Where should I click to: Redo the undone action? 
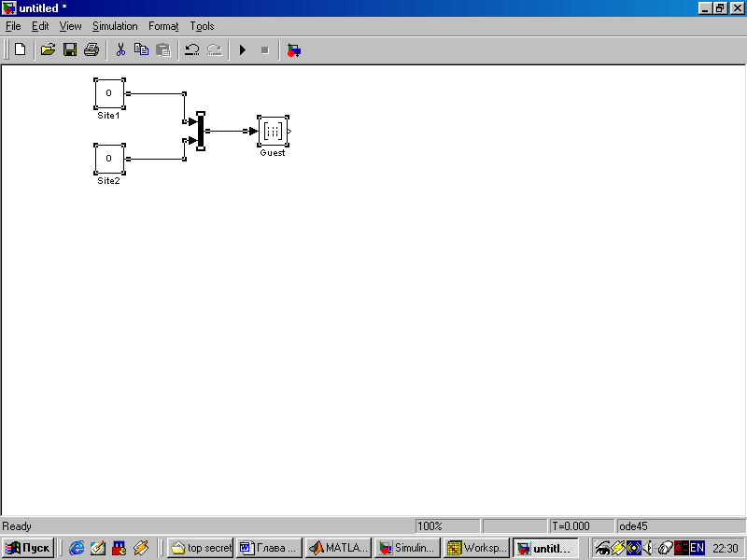[x=215, y=49]
